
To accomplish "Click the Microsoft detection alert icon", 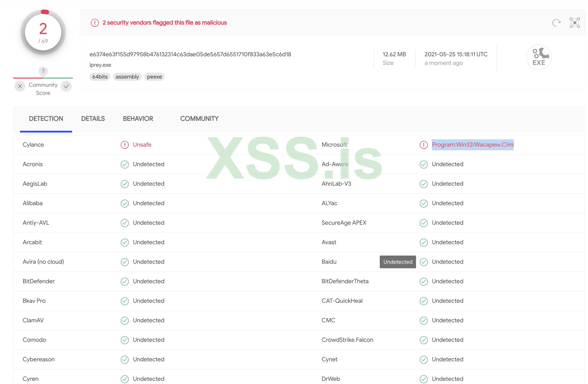I will pos(424,145).
